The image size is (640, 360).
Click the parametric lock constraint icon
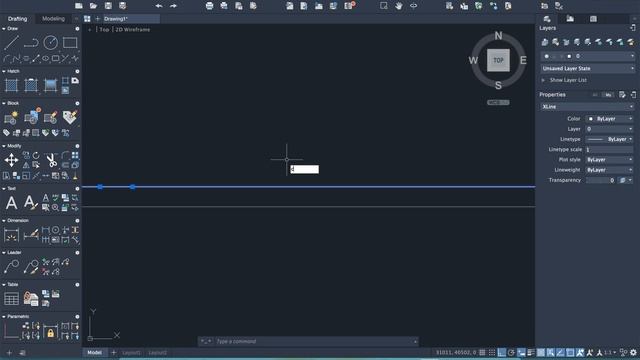[x=51, y=331]
